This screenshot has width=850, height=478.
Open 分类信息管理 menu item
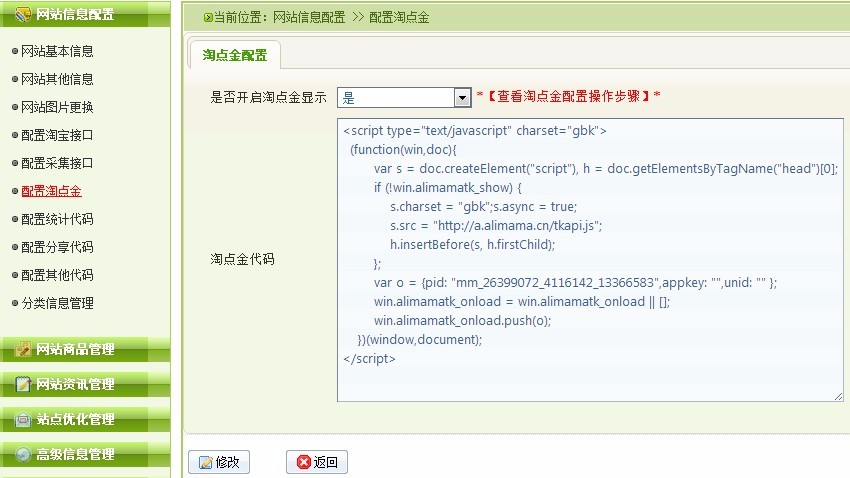pyautogui.click(x=57, y=303)
